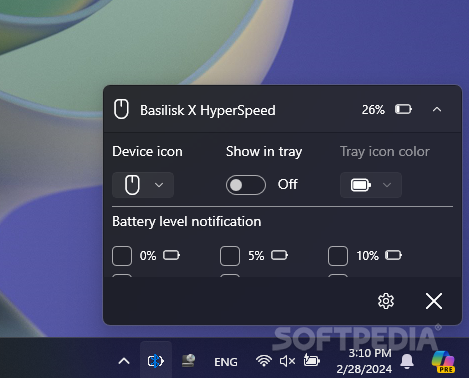Click the Show in tray label
Viewport: 469px width, 378px height.
point(264,152)
